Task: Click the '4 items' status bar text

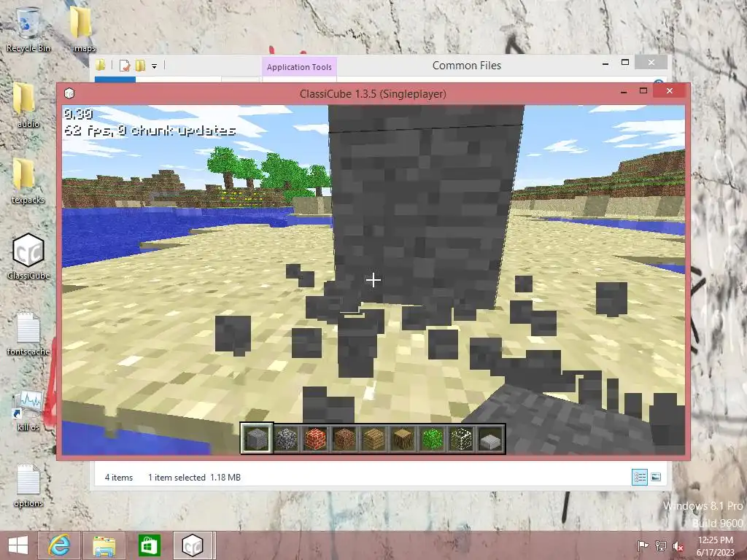Action: pos(119,477)
